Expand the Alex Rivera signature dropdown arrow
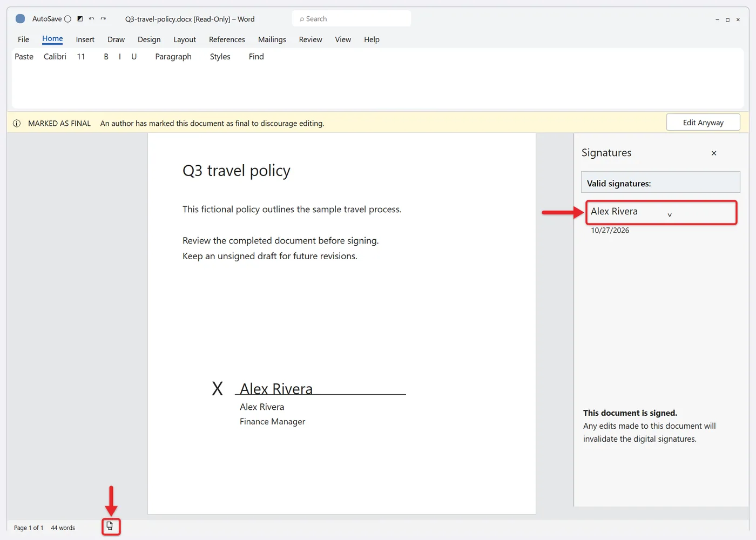Image resolution: width=756 pixels, height=540 pixels. tap(670, 215)
